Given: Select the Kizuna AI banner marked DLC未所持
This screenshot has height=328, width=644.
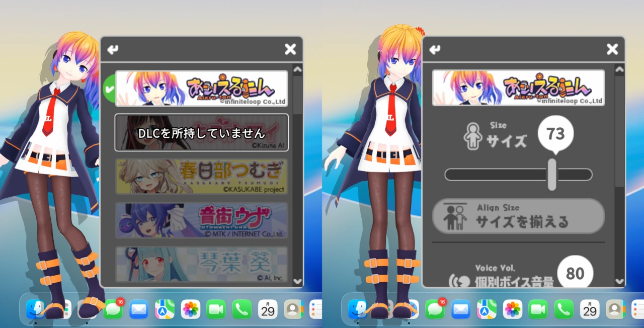Looking at the screenshot, I should [x=202, y=132].
